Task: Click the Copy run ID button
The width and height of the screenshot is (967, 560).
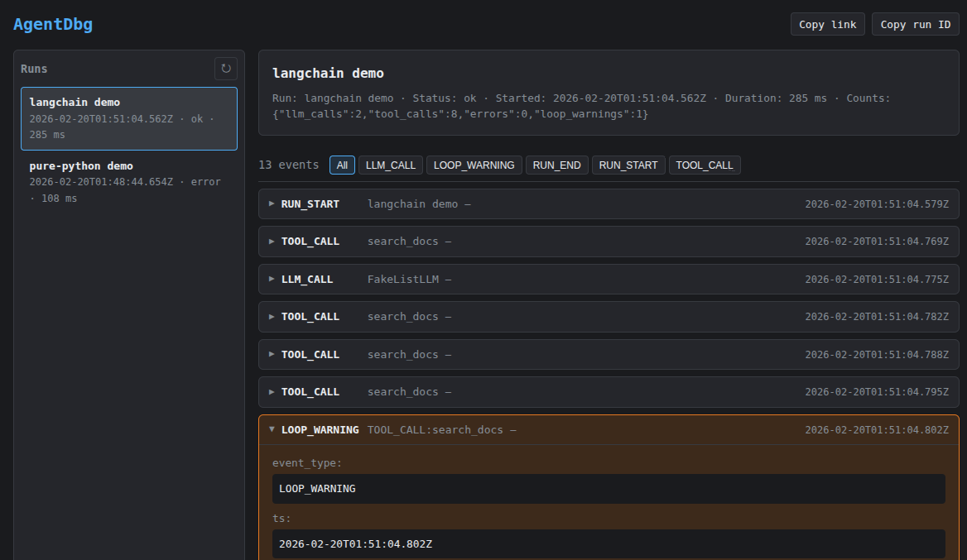Action: tap(915, 23)
